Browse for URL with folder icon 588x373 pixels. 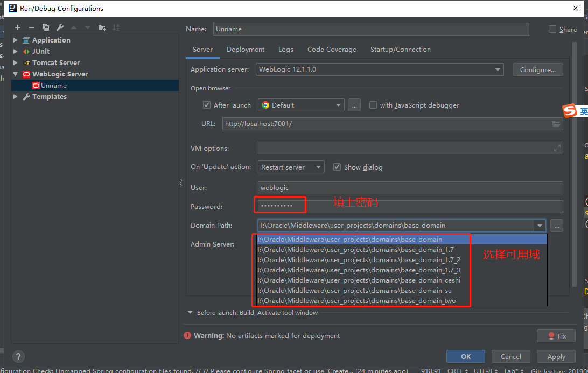point(556,124)
